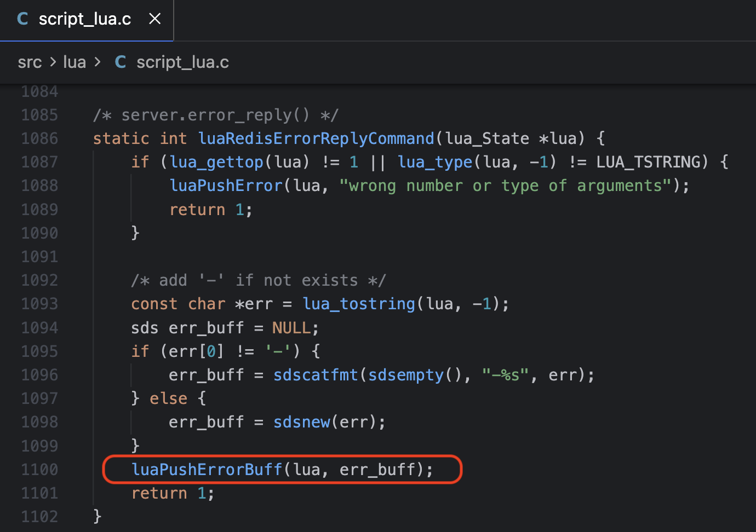Expand the chevron after lua breadcrumb
This screenshot has width=756, height=532.
tap(97, 62)
